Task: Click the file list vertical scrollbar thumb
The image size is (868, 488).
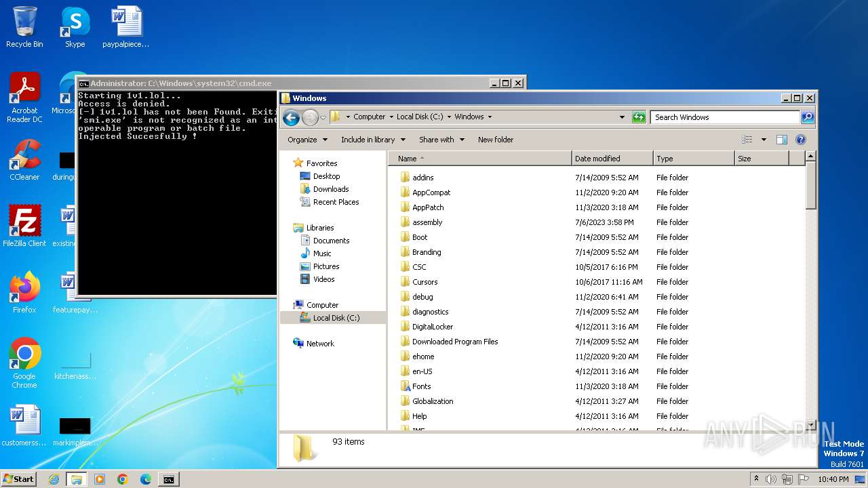Action: pos(810,185)
